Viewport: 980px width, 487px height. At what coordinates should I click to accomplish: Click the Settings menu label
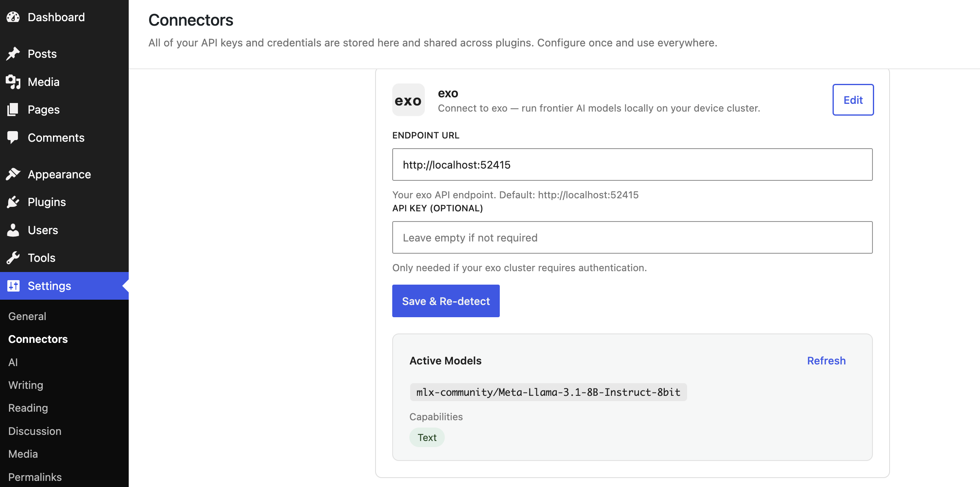(x=49, y=286)
